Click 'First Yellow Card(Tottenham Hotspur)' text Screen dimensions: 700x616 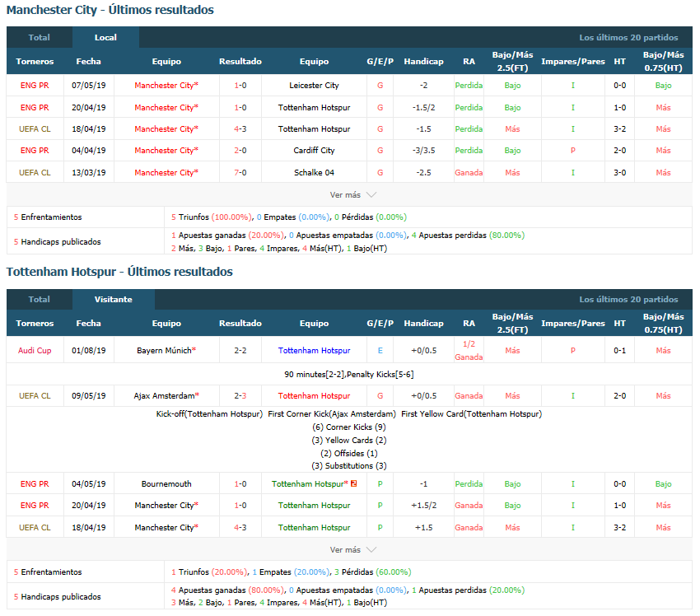click(471, 414)
